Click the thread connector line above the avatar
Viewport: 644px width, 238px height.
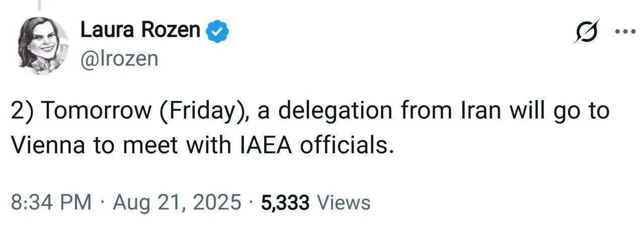tap(39, 5)
